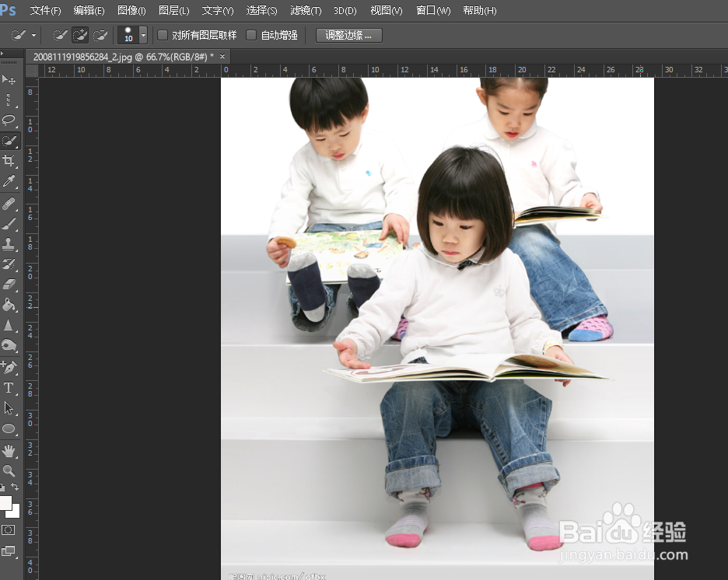Open the brush size picker dropdown
The height and width of the screenshot is (580, 728).
pos(142,34)
